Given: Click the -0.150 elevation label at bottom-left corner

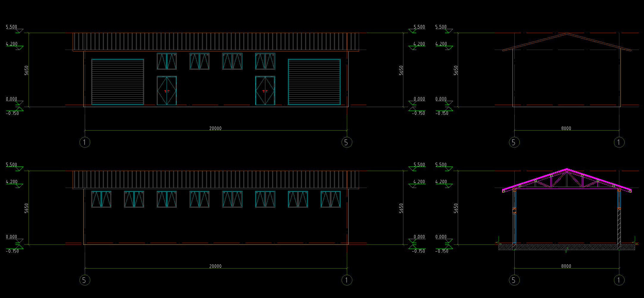Looking at the screenshot, I should pos(12,251).
